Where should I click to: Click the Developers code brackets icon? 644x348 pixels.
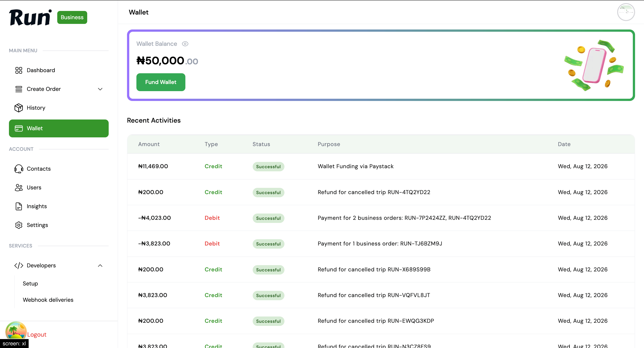coord(19,265)
